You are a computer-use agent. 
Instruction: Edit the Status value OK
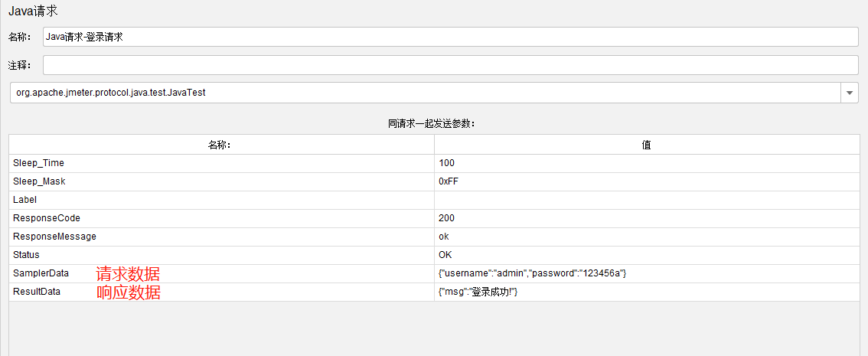click(x=647, y=255)
